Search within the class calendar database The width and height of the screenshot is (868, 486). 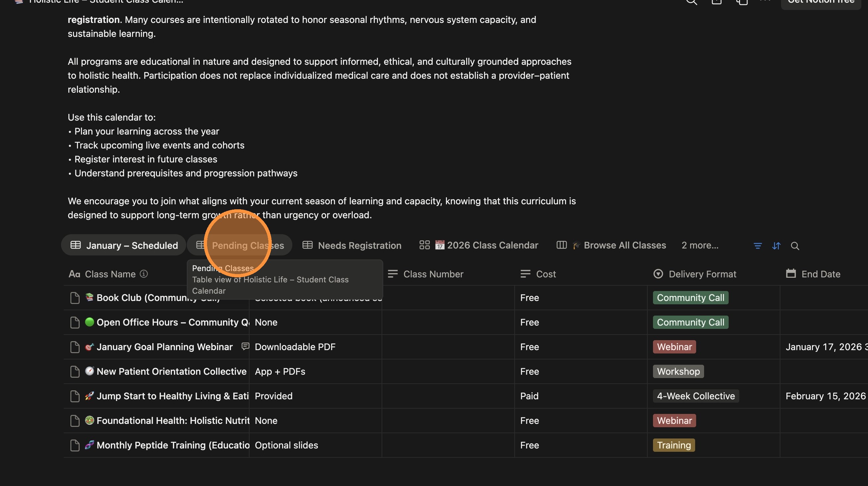pyautogui.click(x=795, y=245)
